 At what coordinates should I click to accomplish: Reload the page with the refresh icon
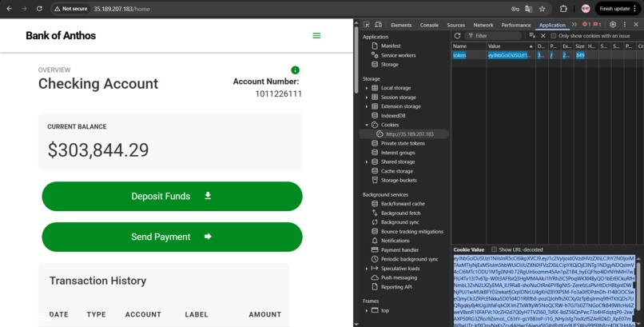point(39,9)
